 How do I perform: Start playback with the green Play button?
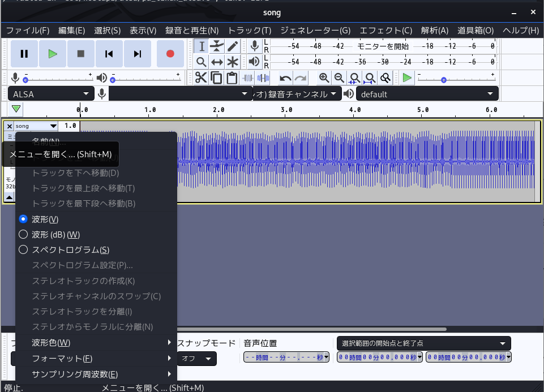click(53, 54)
